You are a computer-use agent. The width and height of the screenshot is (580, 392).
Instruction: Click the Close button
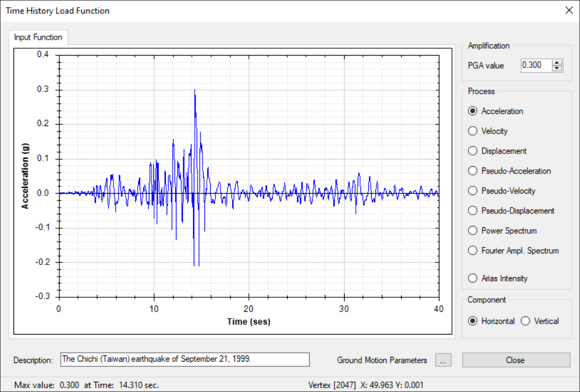[516, 360]
